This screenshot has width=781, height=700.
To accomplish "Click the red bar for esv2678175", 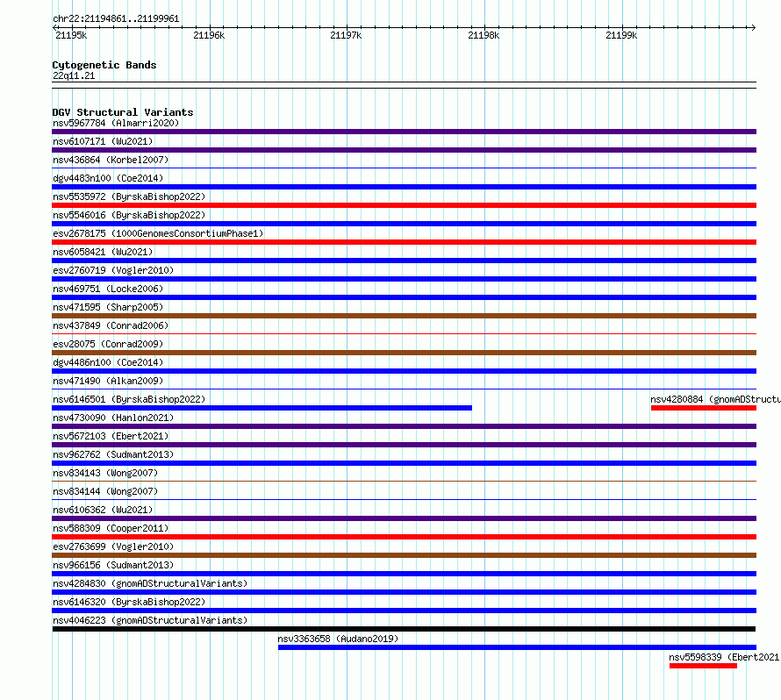I will (x=404, y=242).
